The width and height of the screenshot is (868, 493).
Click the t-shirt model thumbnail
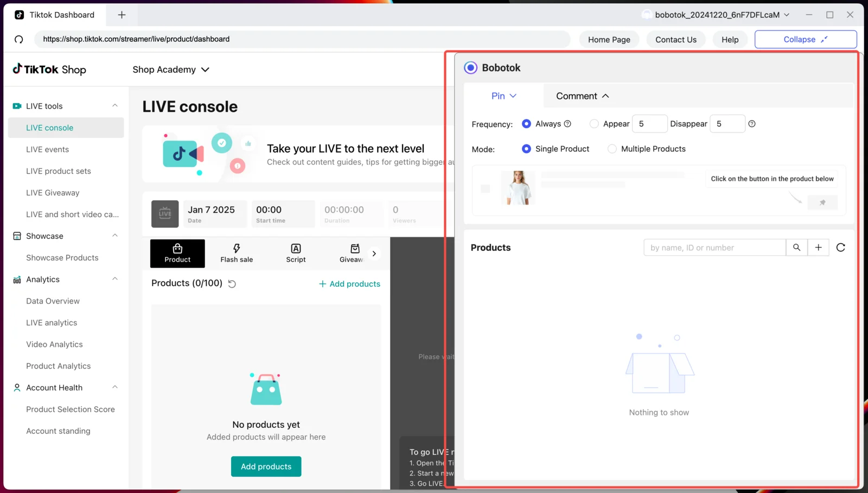[x=518, y=188]
